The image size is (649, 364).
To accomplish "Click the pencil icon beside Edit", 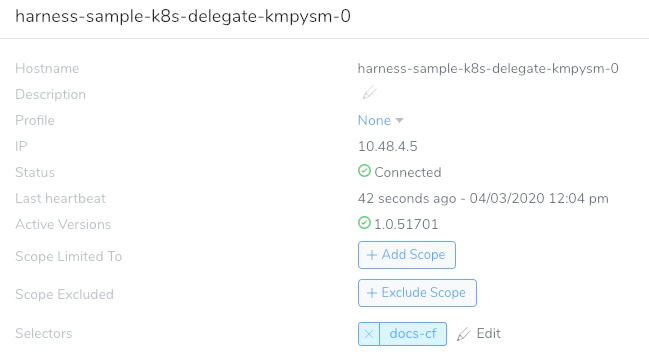I will pyautogui.click(x=464, y=334).
